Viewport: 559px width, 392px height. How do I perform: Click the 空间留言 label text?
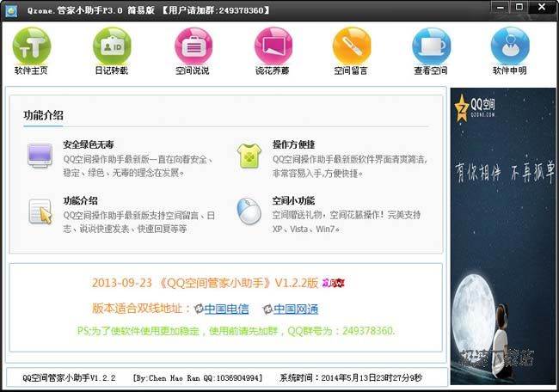click(x=350, y=70)
